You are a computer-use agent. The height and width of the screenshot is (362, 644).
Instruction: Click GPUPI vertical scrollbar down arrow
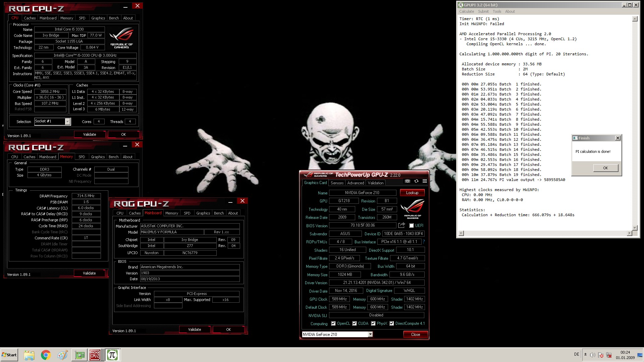click(635, 228)
